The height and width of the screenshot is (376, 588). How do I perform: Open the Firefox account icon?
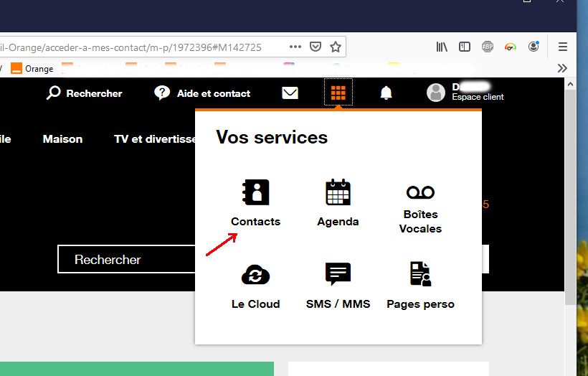534,47
